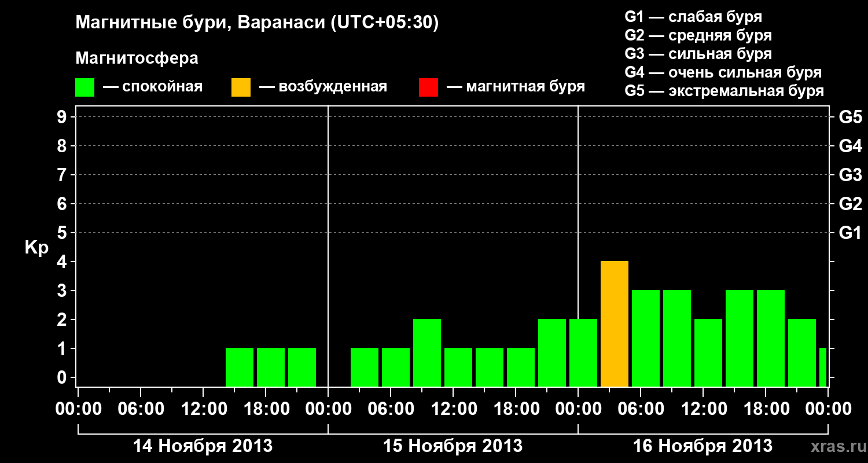Click the right-axis 'G3' label

pyautogui.click(x=850, y=175)
